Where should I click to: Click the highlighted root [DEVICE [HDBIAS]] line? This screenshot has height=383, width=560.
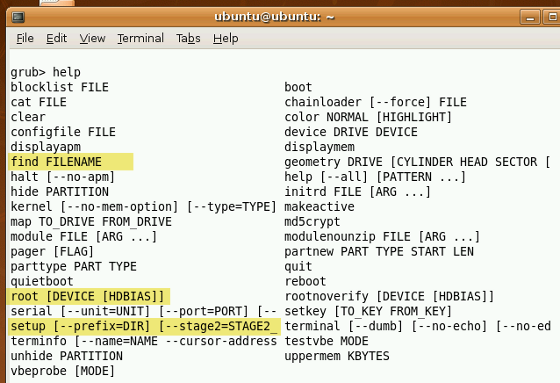click(88, 297)
